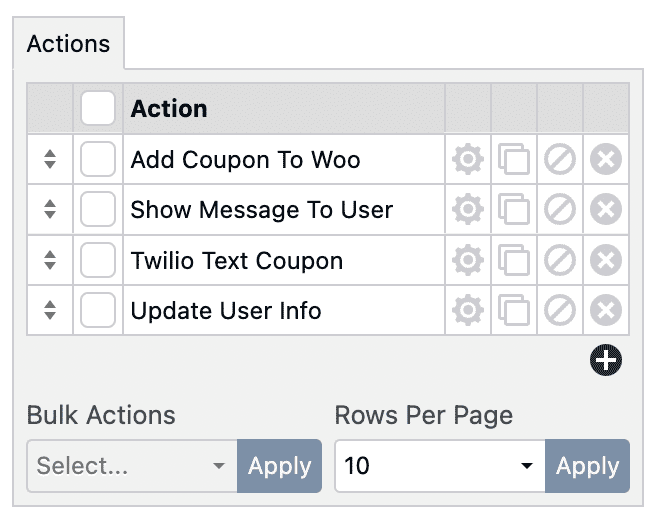Viewport: 662px width, 520px height.
Task: Check the Show Message To User row
Action: pyautogui.click(x=98, y=210)
